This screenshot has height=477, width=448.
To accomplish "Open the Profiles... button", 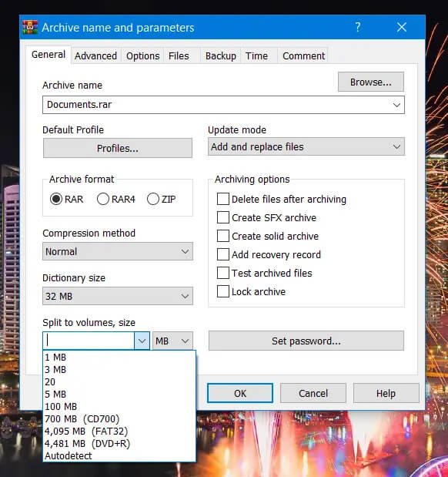I will click(x=118, y=148).
